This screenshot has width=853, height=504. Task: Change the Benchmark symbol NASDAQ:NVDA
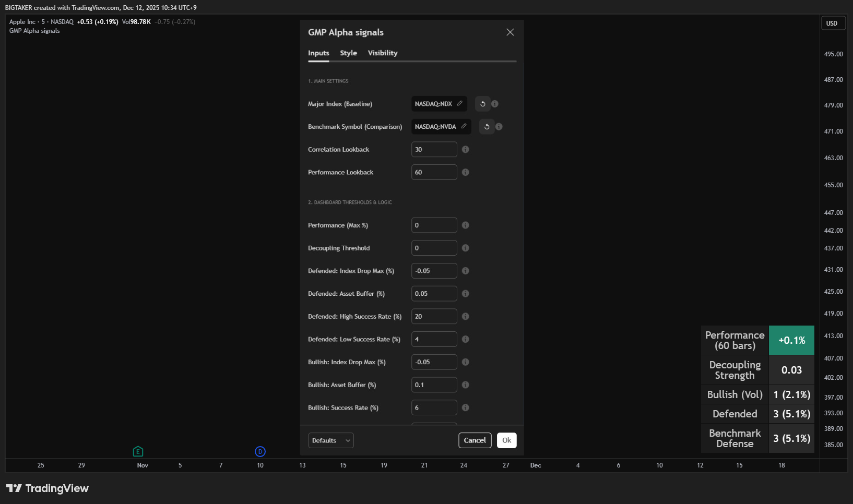coord(441,127)
